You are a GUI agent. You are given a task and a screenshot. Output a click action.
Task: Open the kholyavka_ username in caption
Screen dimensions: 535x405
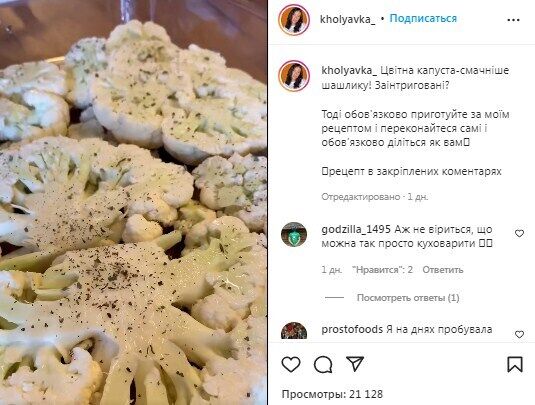[349, 70]
